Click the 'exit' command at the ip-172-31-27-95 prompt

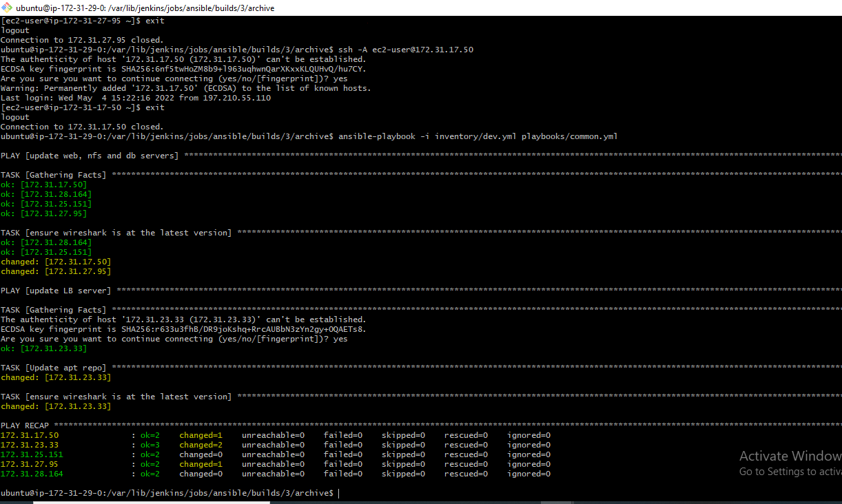[155, 21]
